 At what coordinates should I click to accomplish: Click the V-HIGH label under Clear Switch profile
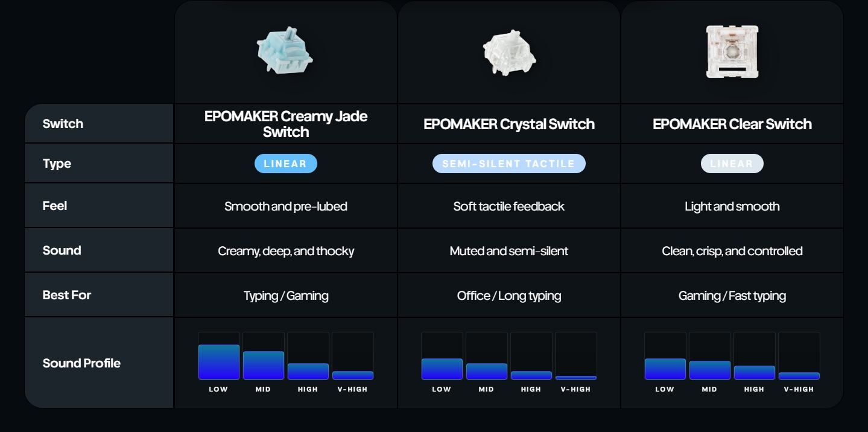pyautogui.click(x=799, y=389)
